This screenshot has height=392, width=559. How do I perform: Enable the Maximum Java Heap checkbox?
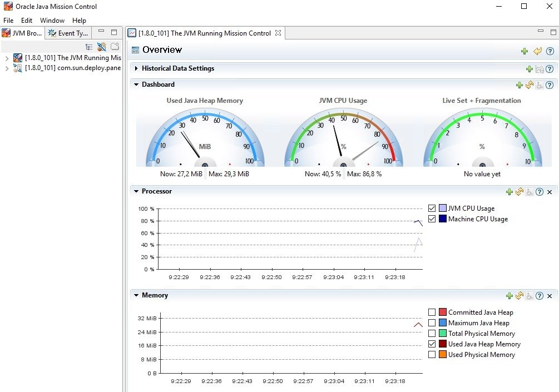(x=432, y=323)
